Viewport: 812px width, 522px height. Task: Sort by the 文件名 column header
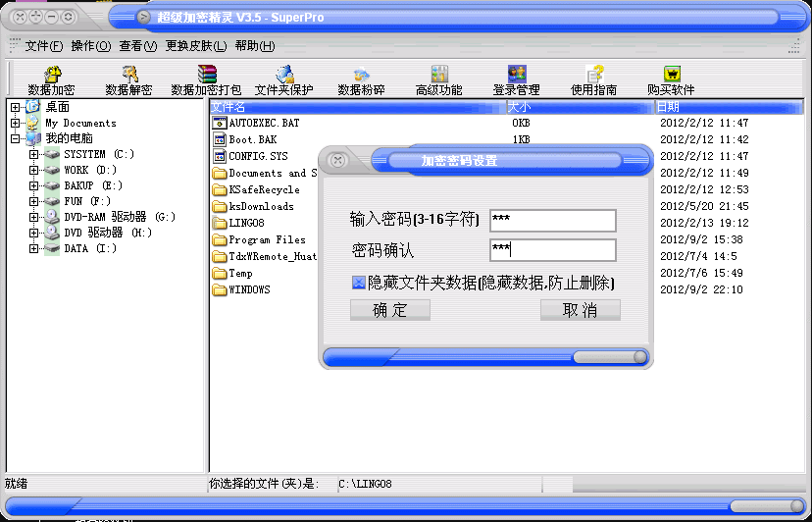tap(357, 107)
